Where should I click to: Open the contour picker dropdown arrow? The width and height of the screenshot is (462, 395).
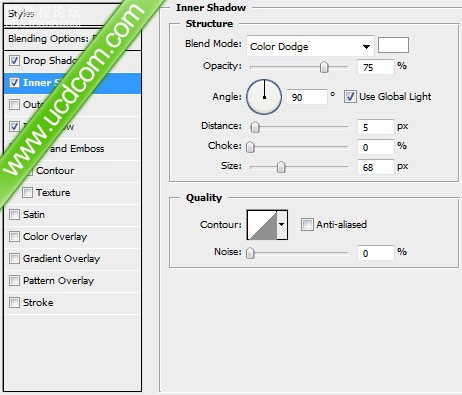pos(282,225)
